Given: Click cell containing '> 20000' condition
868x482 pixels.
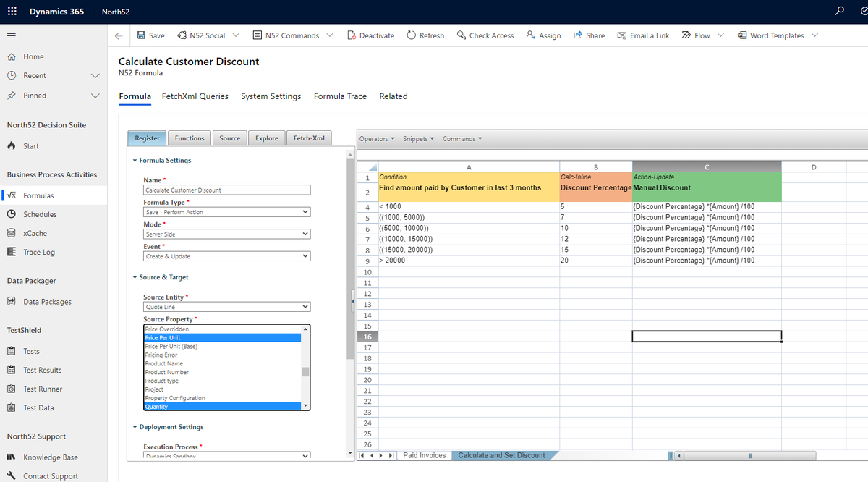Looking at the screenshot, I should [469, 261].
